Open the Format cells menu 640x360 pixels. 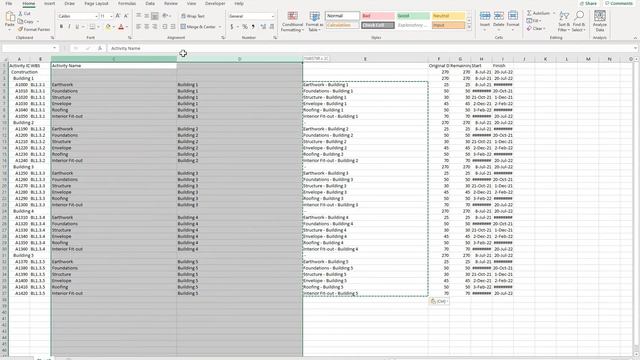click(x=513, y=20)
